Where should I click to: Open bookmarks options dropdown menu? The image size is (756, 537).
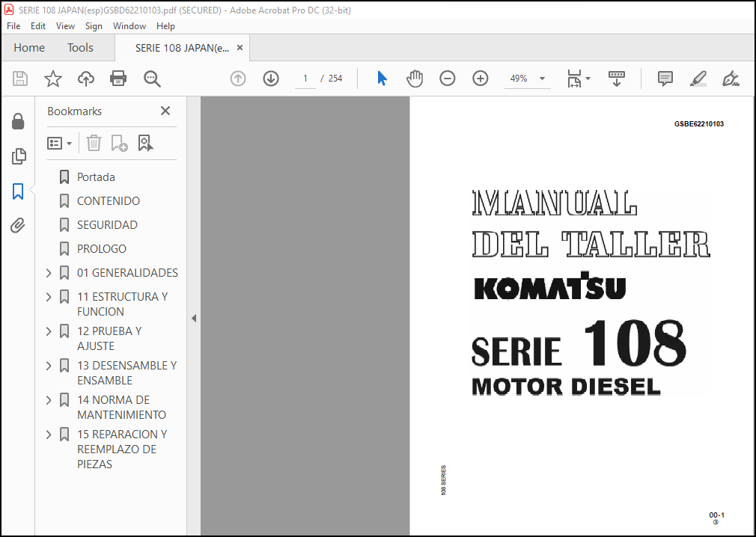tap(60, 143)
